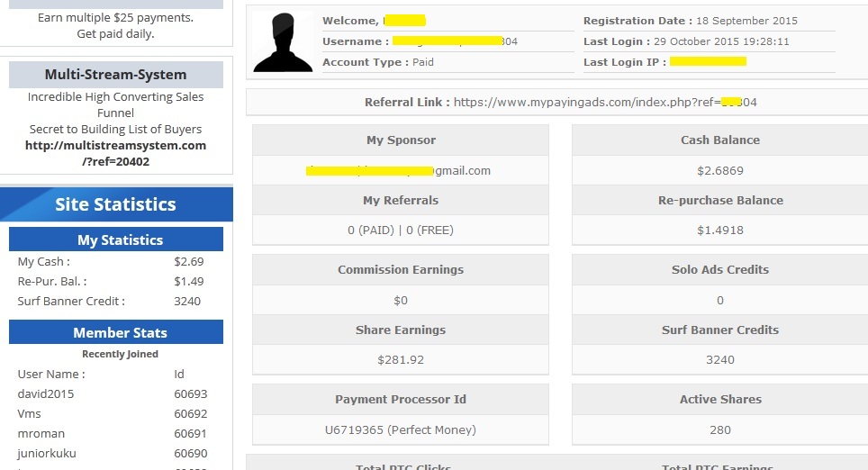Image resolution: width=868 pixels, height=470 pixels.
Task: Click the Username field row
Action: [448, 41]
